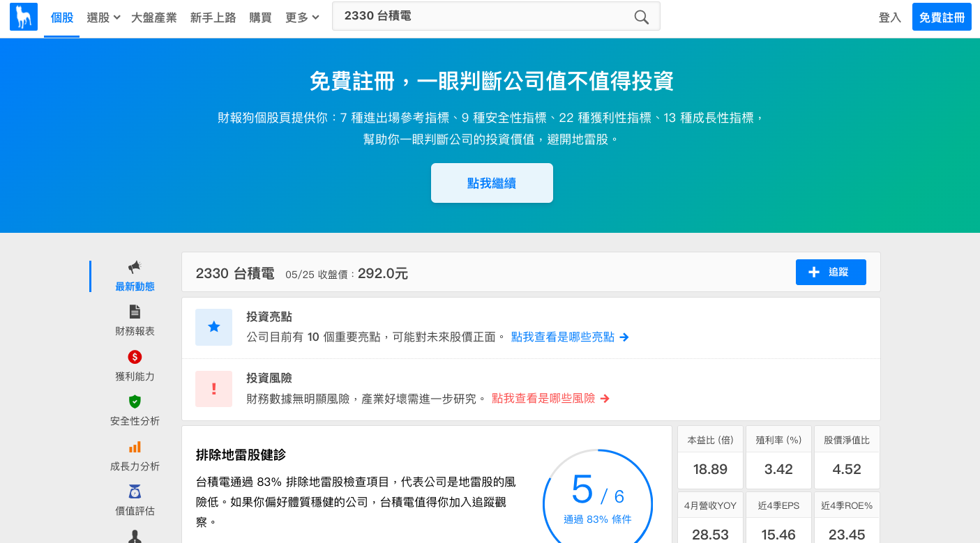Open the 最新動態 megaphone sidebar icon
The width and height of the screenshot is (980, 543).
tap(135, 266)
